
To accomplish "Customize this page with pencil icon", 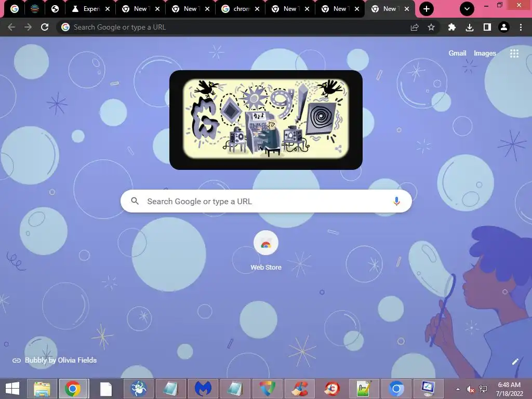I will pos(515,362).
